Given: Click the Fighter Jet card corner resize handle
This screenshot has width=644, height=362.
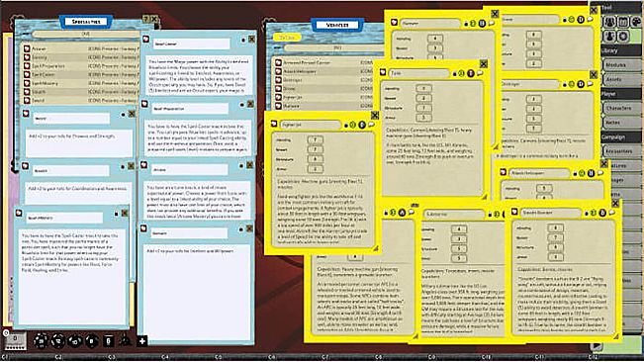Looking at the screenshot, I should [375, 248].
